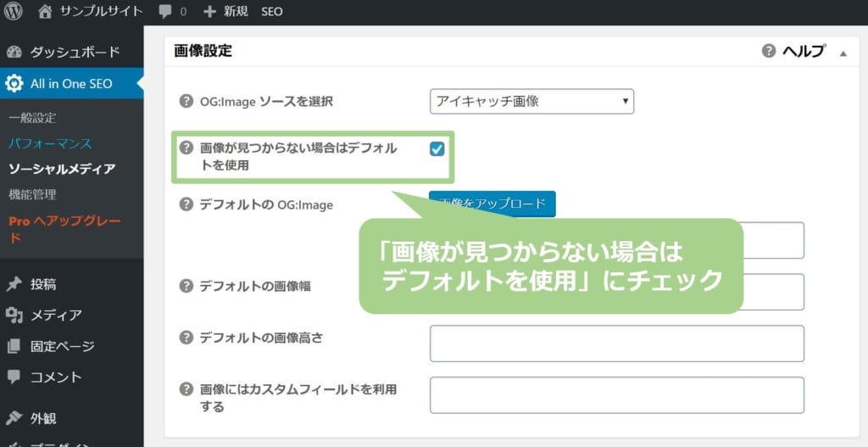Click the OG:Image ソースを選択 label
This screenshot has height=447, width=868.
click(266, 102)
